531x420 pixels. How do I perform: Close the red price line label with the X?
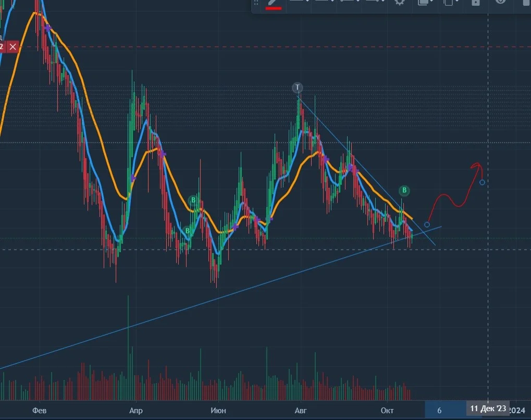coord(13,47)
